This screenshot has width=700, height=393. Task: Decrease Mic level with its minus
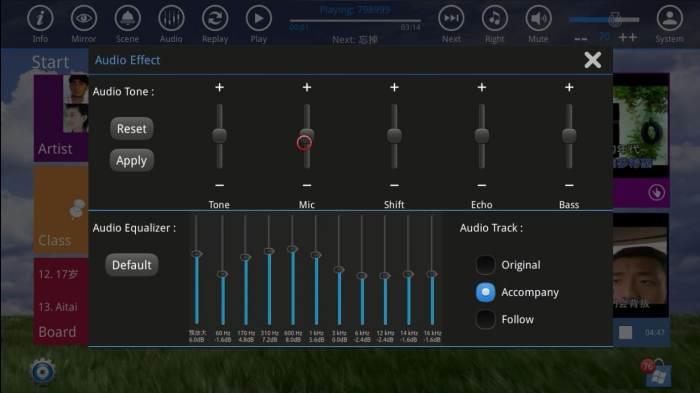coord(307,185)
